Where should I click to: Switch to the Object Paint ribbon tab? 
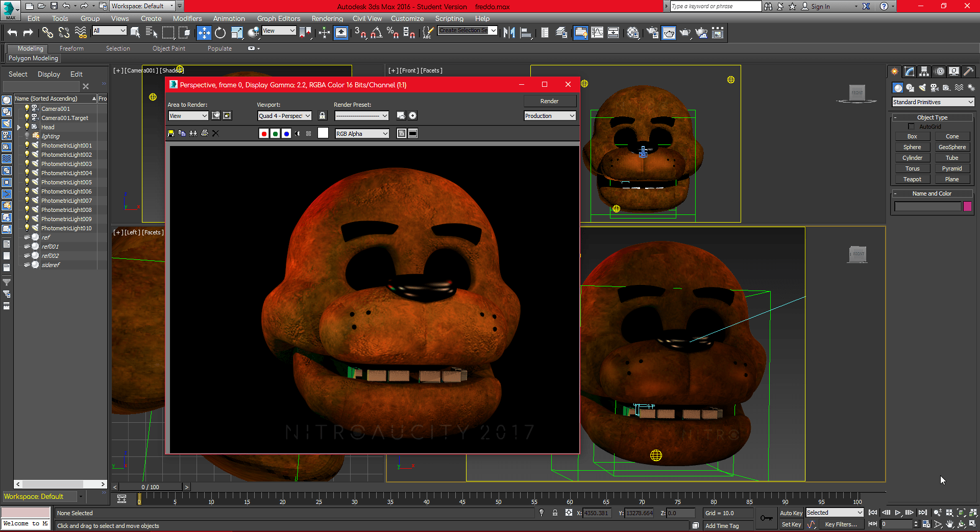click(169, 49)
